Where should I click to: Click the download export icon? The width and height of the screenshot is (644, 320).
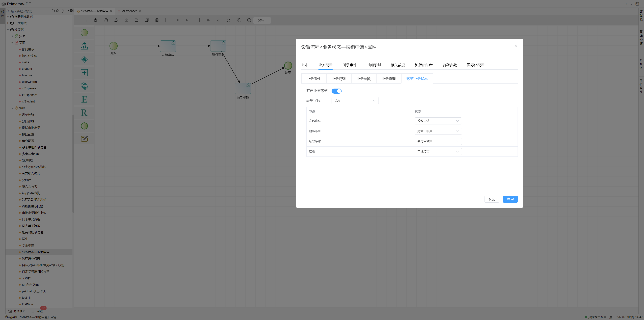[126, 20]
